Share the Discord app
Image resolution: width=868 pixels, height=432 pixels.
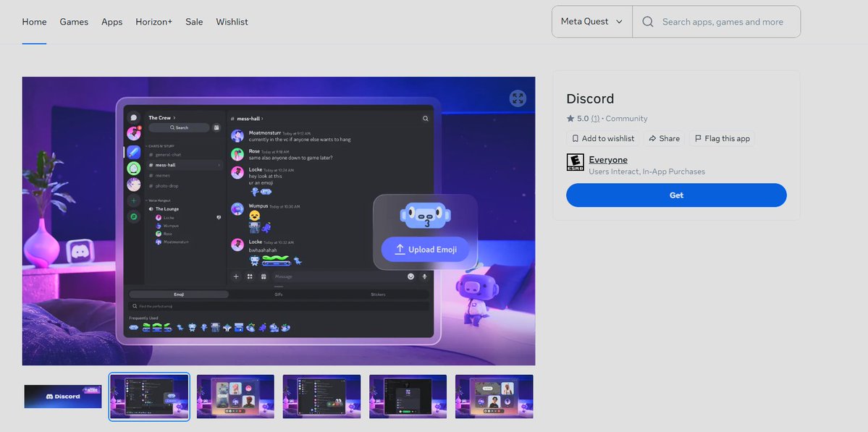point(665,138)
